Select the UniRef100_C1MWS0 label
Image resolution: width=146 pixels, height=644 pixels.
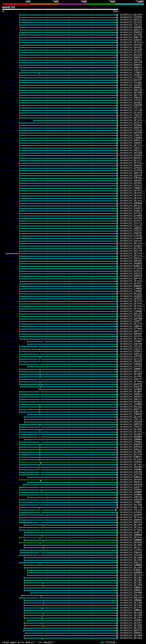pos(131,72)
